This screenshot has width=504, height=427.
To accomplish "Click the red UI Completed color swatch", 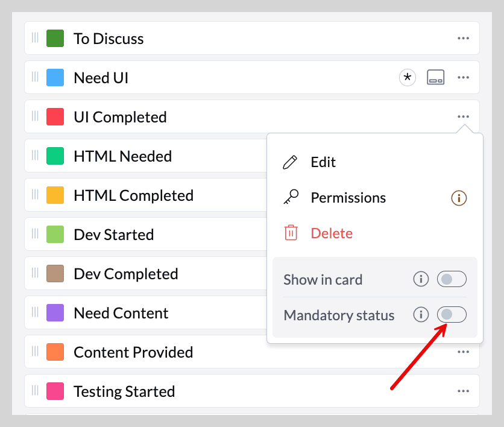I will tap(55, 116).
